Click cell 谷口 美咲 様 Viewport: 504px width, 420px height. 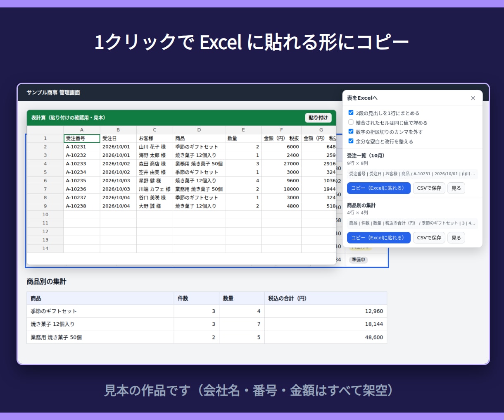(155, 198)
